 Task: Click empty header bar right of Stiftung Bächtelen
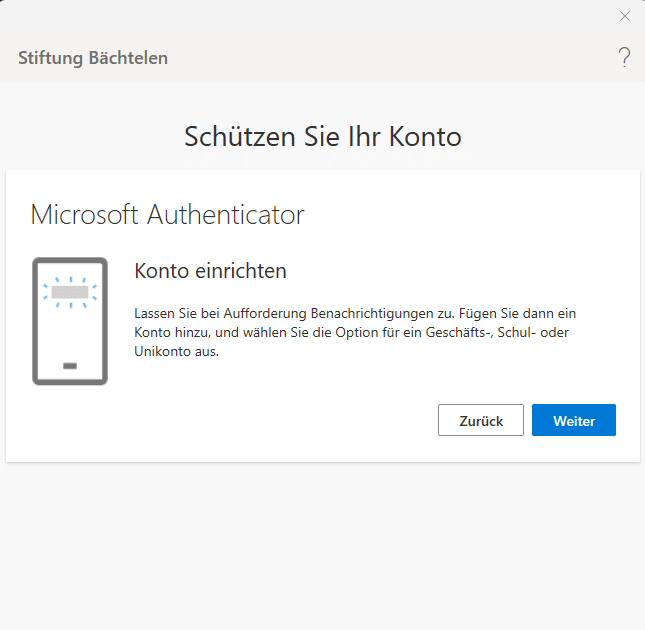tap(400, 58)
